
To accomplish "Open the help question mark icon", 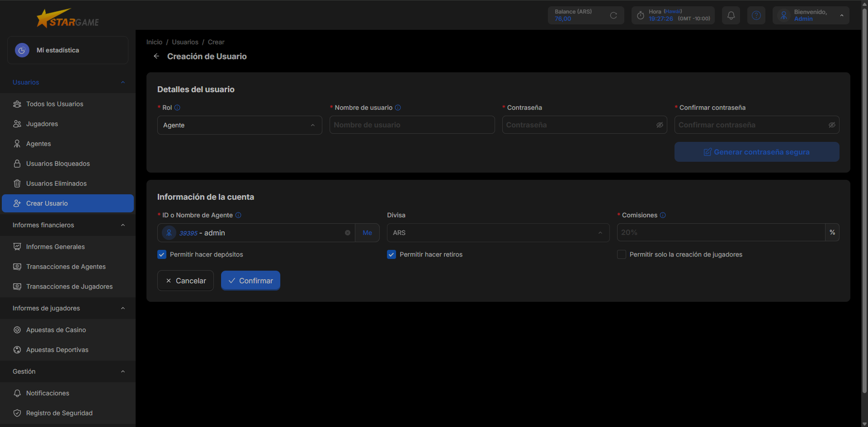I will click(x=756, y=15).
